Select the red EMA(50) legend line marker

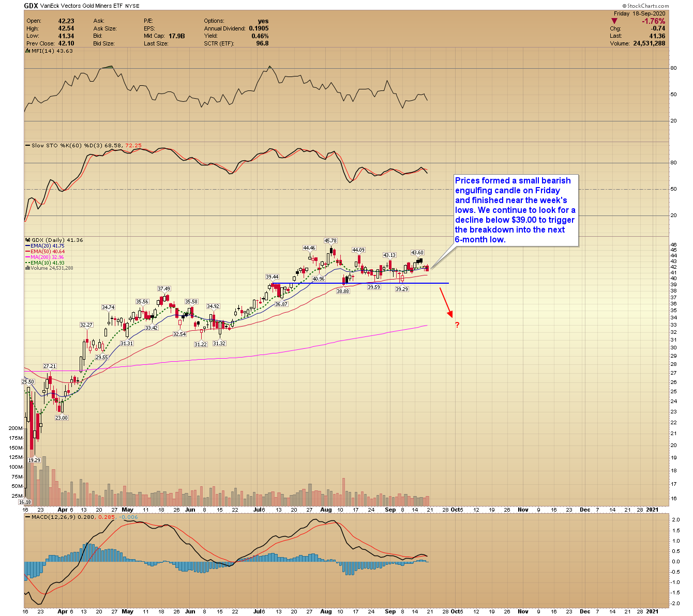click(x=27, y=252)
